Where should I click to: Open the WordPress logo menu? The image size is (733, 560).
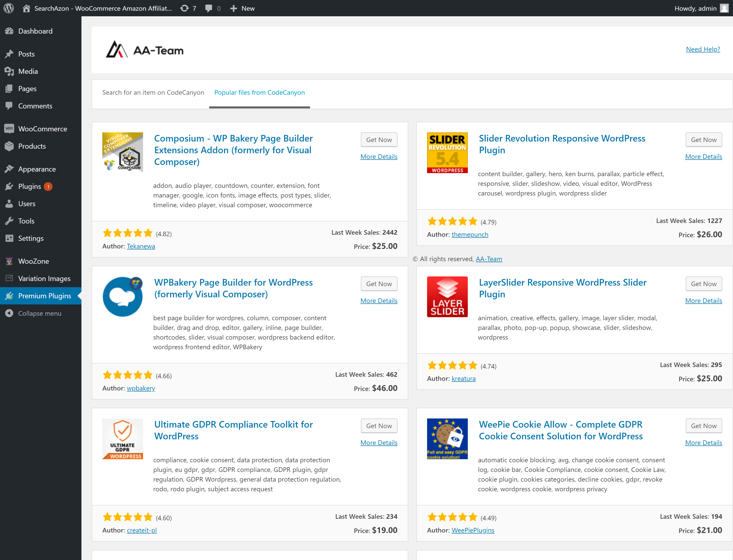[x=8, y=8]
